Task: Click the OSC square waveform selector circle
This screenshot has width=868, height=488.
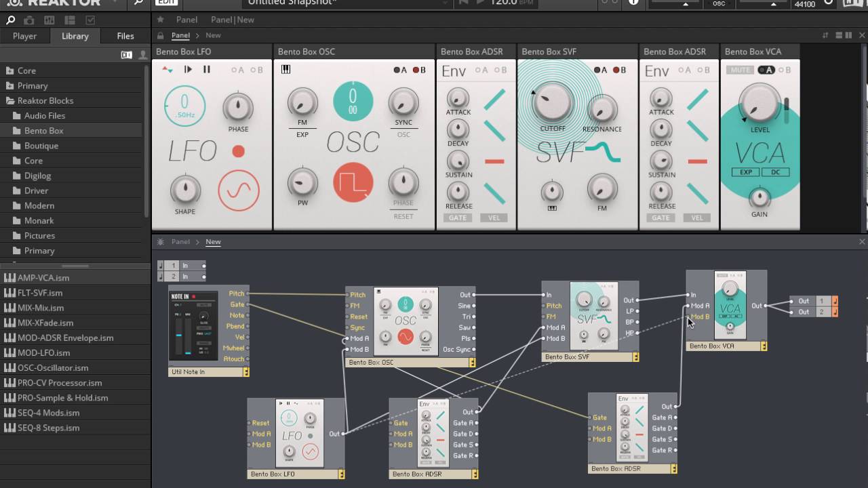Action: pos(353,182)
